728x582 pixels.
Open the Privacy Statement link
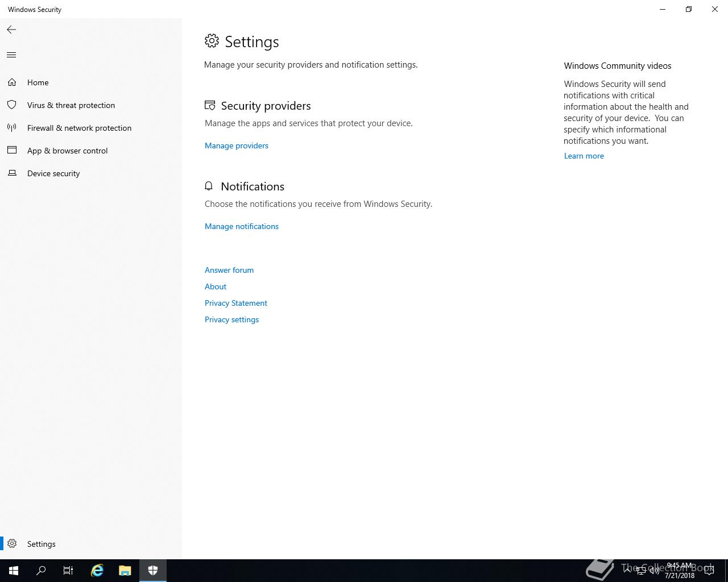236,303
